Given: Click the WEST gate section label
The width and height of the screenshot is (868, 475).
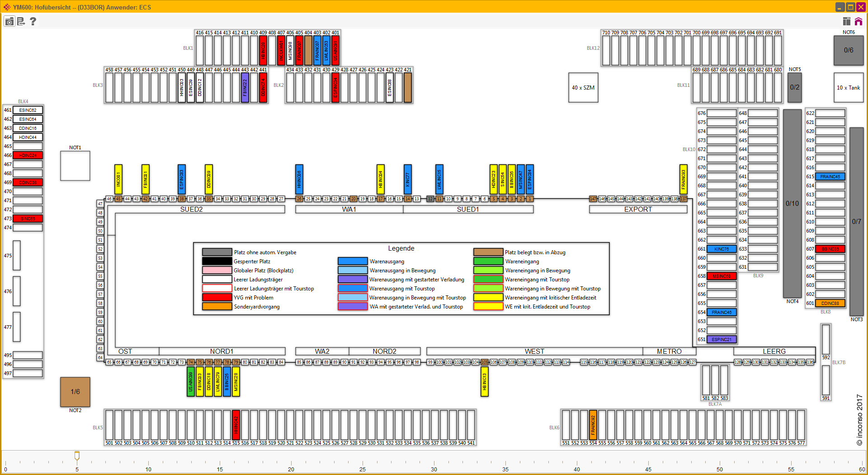Looking at the screenshot, I should point(534,351).
